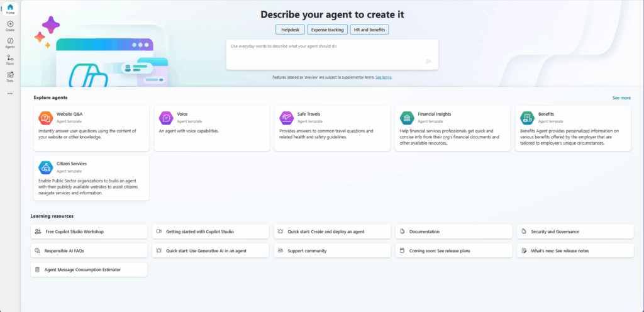644x312 pixels.
Task: Click See more for agent templates
Action: tap(621, 98)
